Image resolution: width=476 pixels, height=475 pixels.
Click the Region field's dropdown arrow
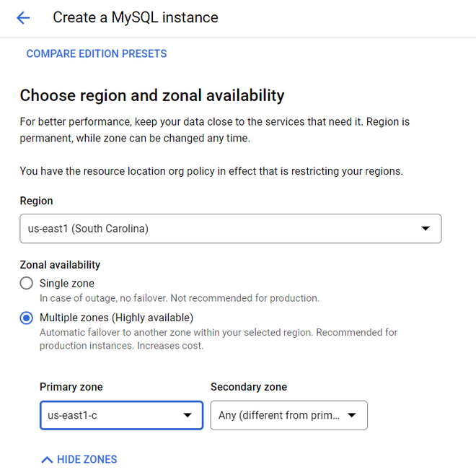pos(426,229)
